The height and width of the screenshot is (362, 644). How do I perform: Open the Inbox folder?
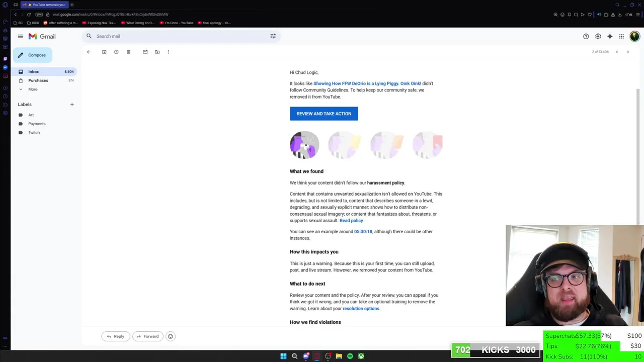(x=44, y=71)
